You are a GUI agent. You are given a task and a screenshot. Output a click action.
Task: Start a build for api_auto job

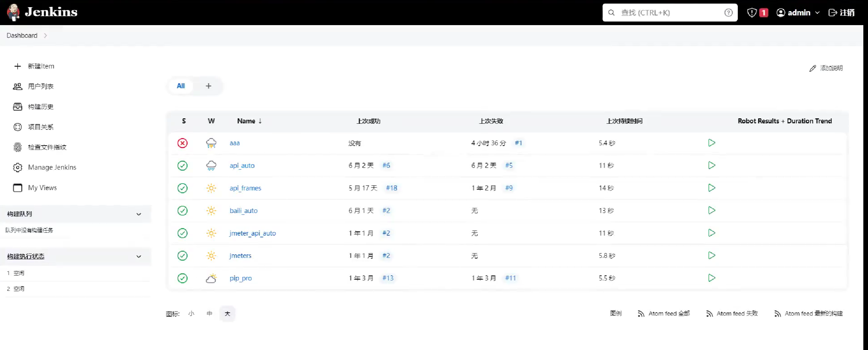coord(712,165)
